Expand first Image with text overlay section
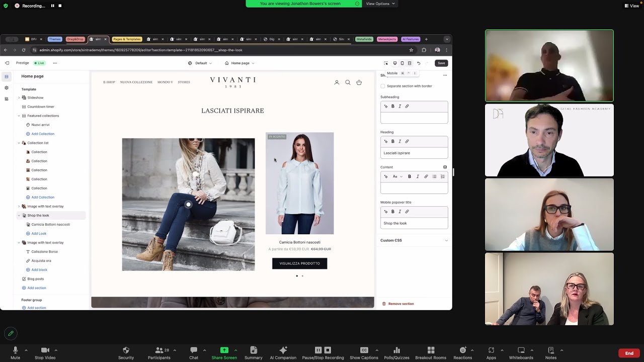This screenshot has width=644, height=362. point(19,206)
